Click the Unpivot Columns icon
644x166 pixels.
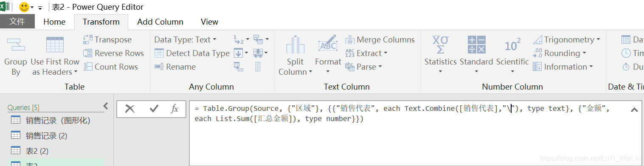259,39
